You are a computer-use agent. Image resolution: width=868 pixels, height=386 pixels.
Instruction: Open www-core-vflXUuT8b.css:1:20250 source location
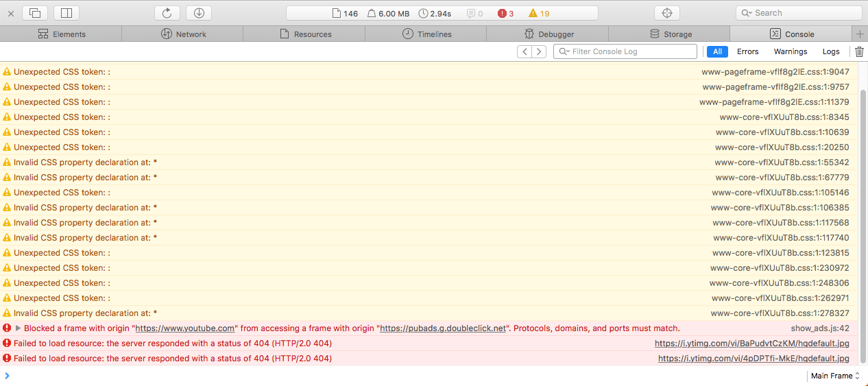tap(782, 147)
